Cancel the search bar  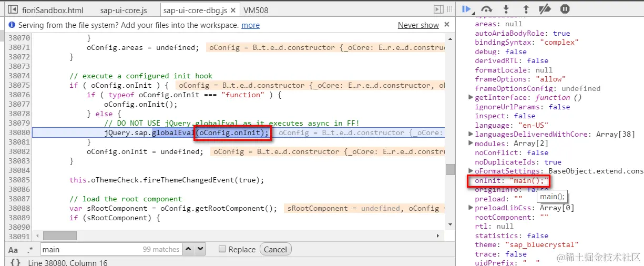tap(276, 249)
